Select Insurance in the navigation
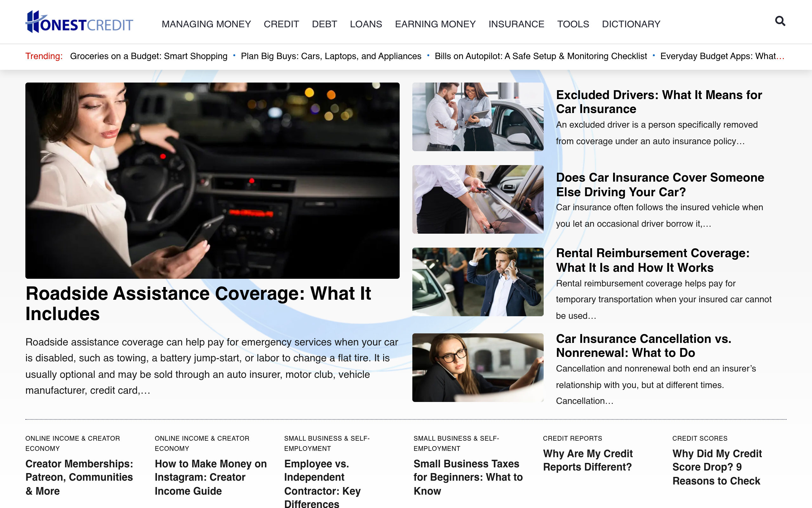The width and height of the screenshot is (812, 508). (x=516, y=24)
